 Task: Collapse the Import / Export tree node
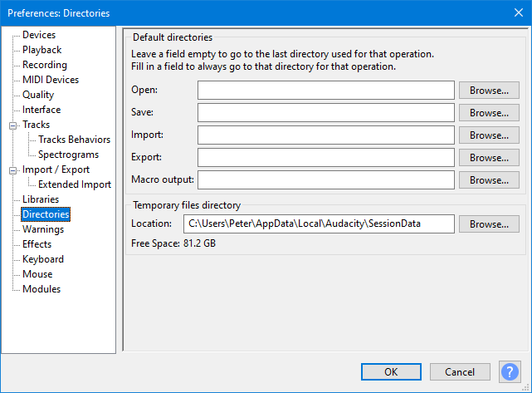click(12, 170)
